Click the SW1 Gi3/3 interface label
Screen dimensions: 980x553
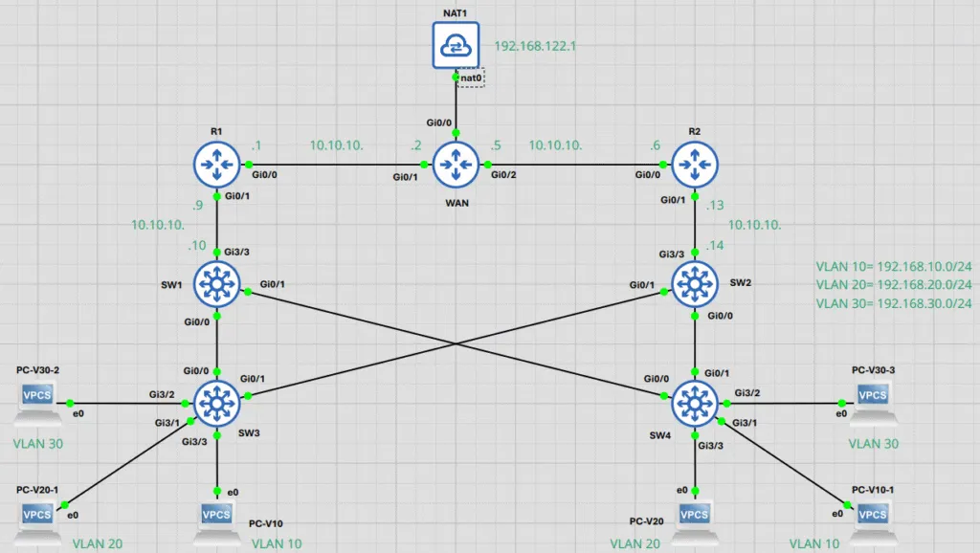point(237,252)
